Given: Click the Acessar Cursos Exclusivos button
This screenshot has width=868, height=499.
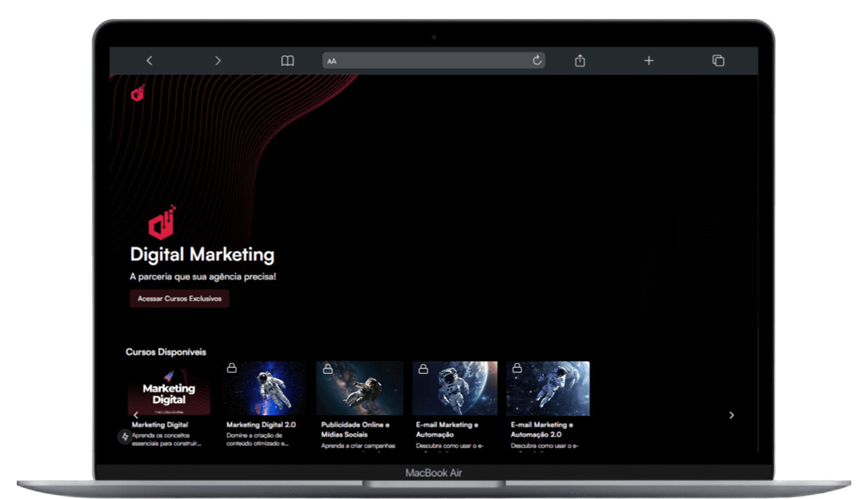Looking at the screenshot, I should tap(180, 298).
